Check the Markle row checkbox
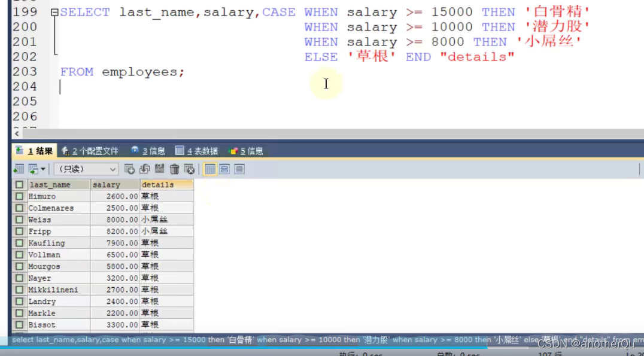 click(19, 314)
